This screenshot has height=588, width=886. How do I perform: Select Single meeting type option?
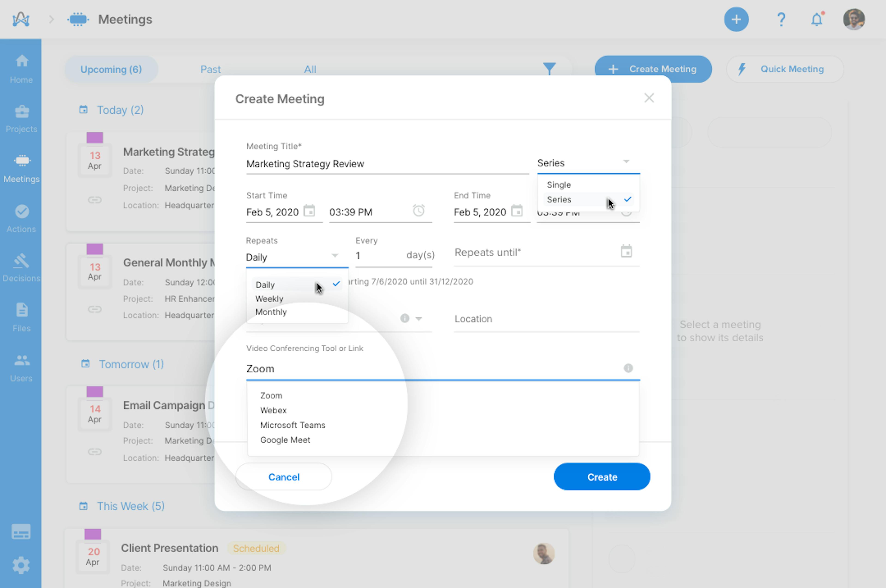pyautogui.click(x=559, y=184)
